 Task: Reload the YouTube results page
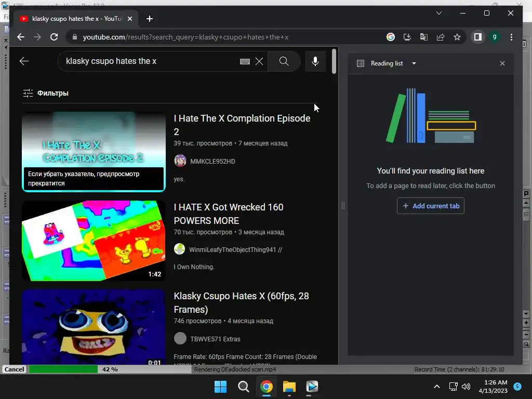tap(54, 37)
